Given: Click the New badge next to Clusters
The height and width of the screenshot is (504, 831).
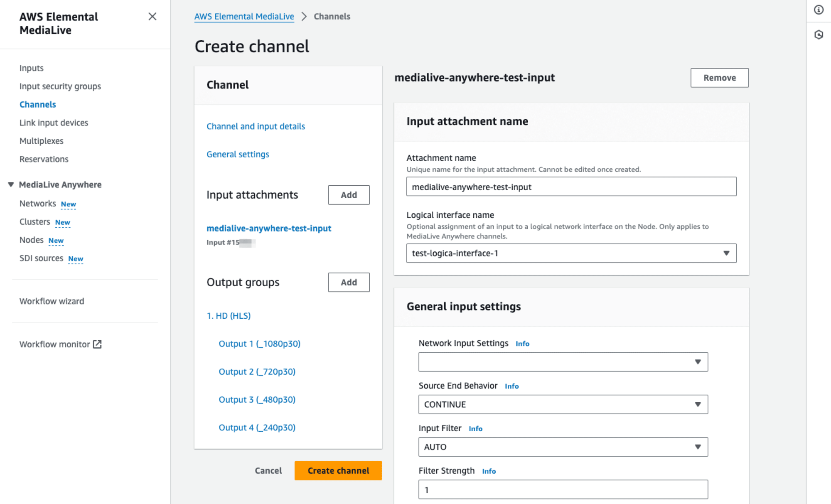Looking at the screenshot, I should [x=63, y=222].
